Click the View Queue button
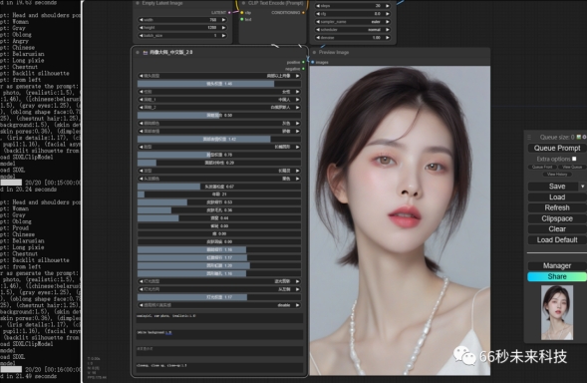The width and height of the screenshot is (588, 384). pos(572,167)
